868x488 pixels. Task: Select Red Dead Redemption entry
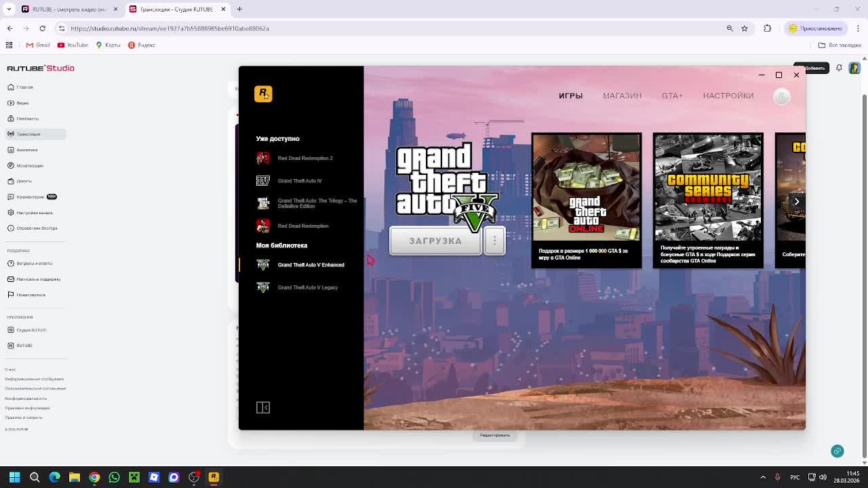303,226
